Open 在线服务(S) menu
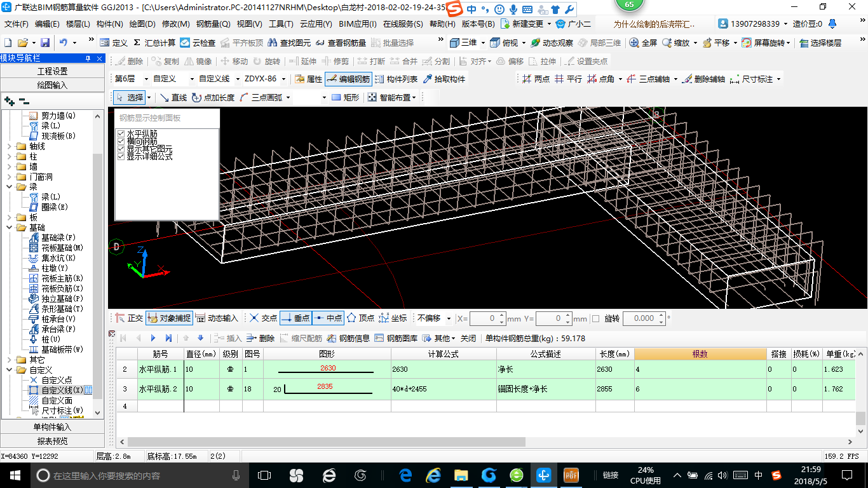868x488 pixels. pos(403,24)
